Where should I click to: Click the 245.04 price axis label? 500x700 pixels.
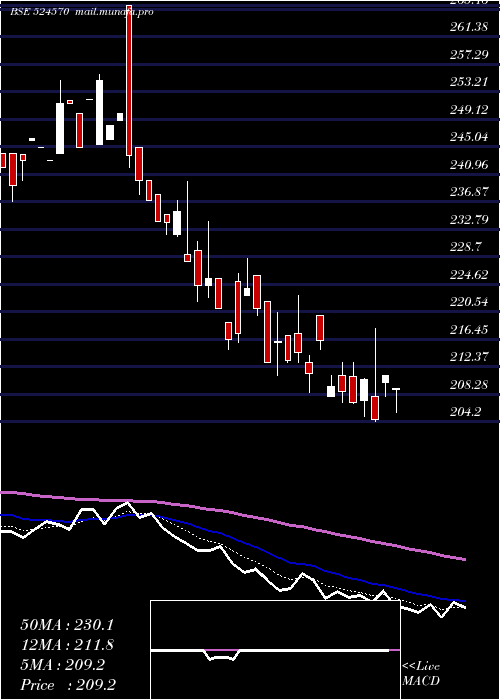pos(469,137)
